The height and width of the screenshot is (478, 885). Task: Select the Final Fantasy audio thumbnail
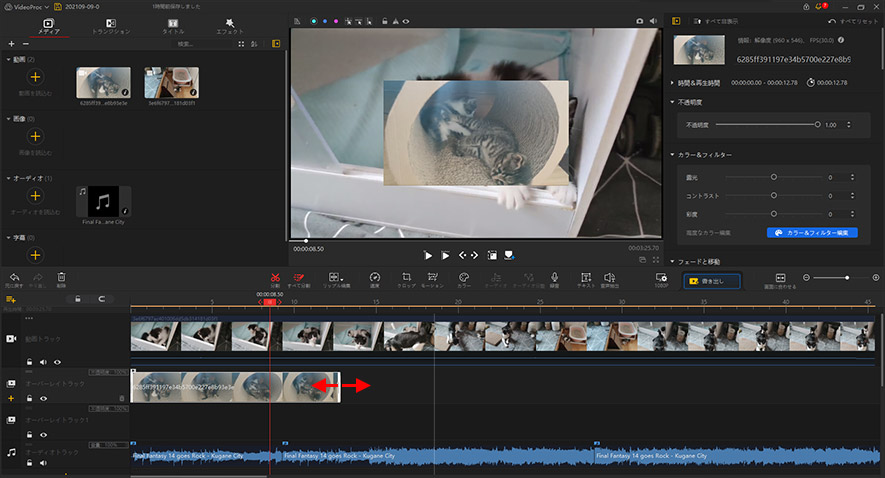coord(104,201)
